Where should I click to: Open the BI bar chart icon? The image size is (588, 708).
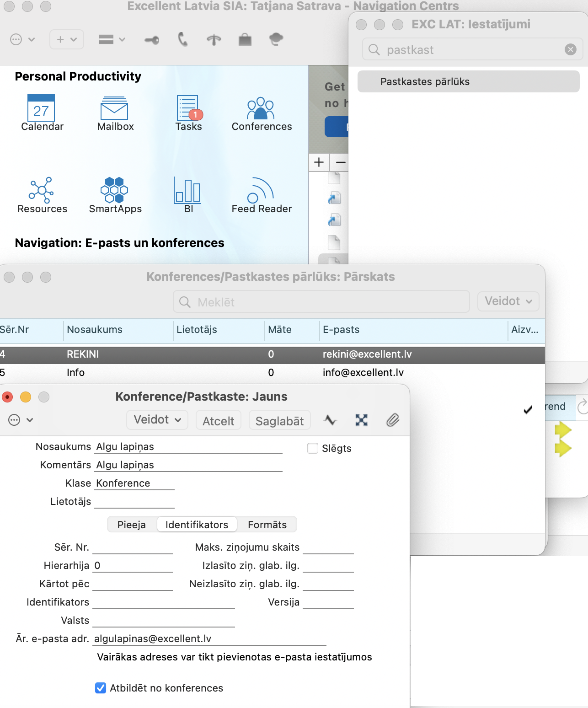click(188, 190)
